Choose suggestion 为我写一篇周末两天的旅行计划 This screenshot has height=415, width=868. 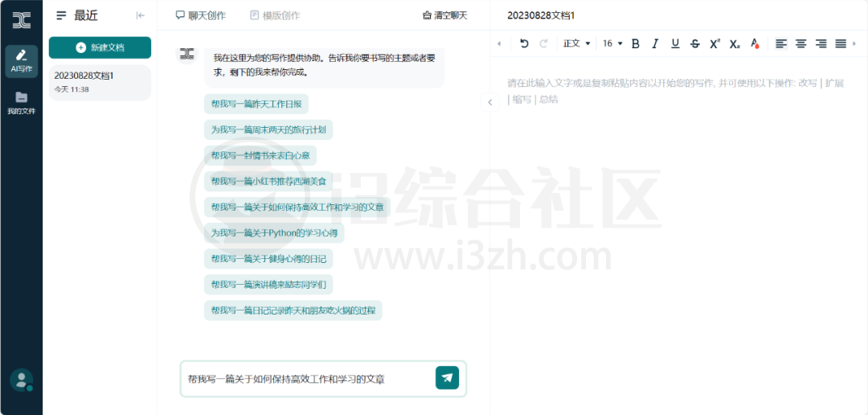268,129
